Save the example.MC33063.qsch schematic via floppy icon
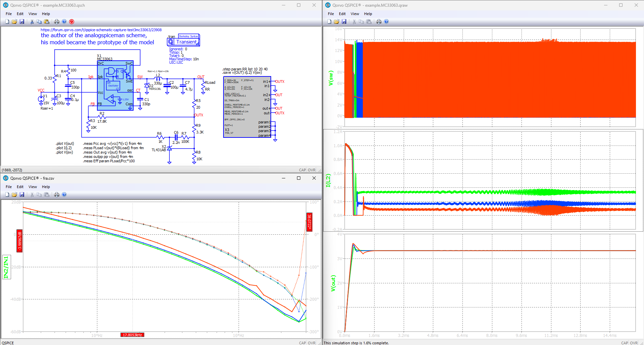The image size is (644, 345). coord(22,22)
